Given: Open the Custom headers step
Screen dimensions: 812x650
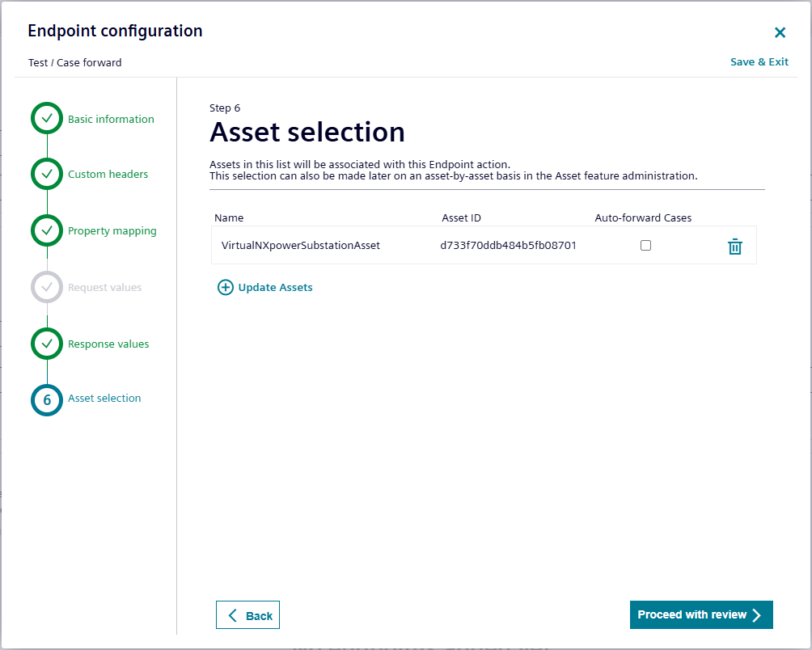Looking at the screenshot, I should pyautogui.click(x=108, y=174).
